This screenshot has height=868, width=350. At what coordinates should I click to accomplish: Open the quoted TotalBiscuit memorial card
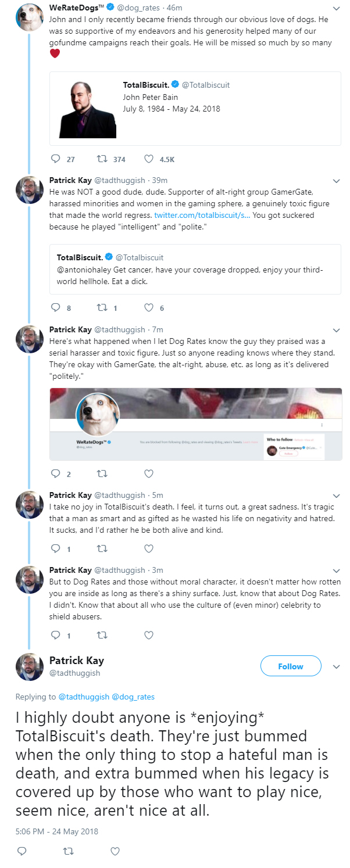click(195, 109)
